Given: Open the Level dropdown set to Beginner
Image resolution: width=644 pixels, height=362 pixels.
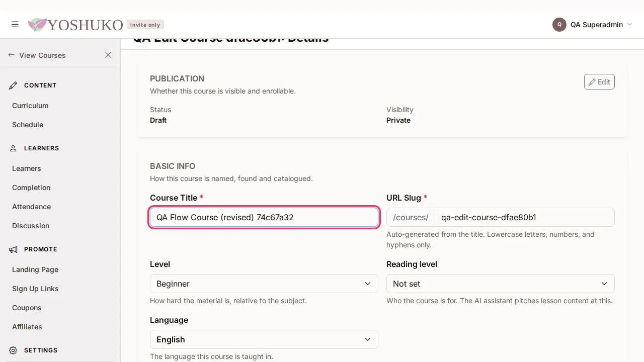Looking at the screenshot, I should (x=264, y=284).
